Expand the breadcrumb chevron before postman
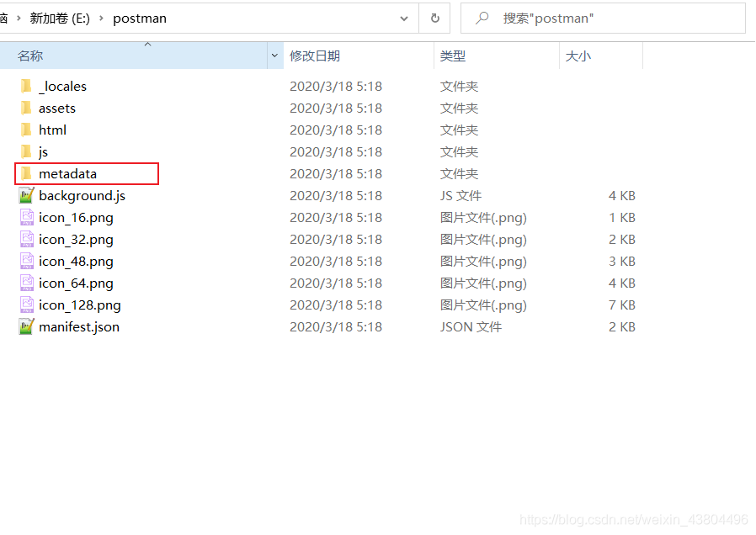 [x=101, y=19]
